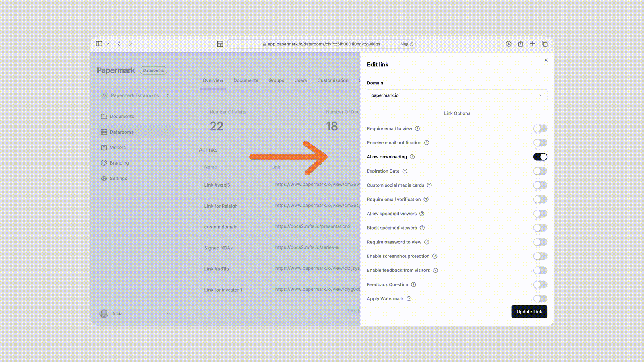Expand the Iuliia user menu chevron
Screen dimensions: 644x362
(x=168, y=314)
